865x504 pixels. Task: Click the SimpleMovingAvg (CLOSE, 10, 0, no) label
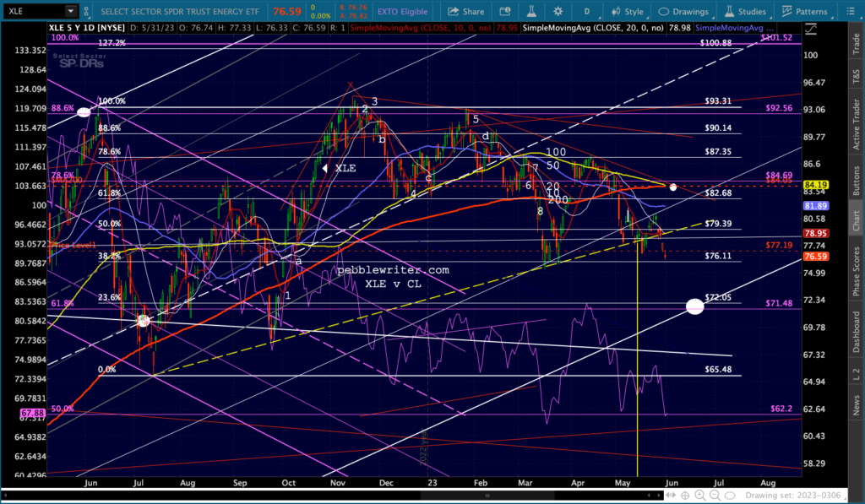(x=421, y=28)
